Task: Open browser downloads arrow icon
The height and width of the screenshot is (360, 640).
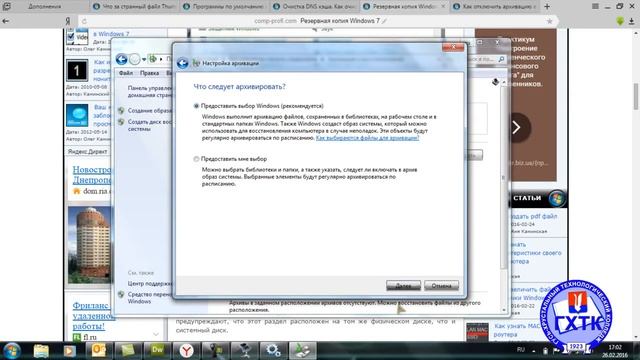Action: (x=631, y=21)
